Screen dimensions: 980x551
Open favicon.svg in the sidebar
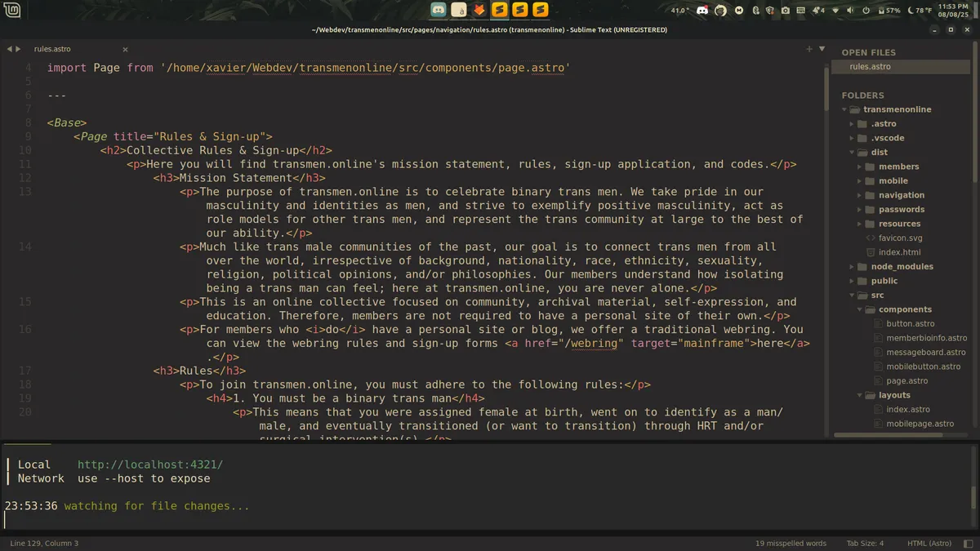click(x=900, y=238)
